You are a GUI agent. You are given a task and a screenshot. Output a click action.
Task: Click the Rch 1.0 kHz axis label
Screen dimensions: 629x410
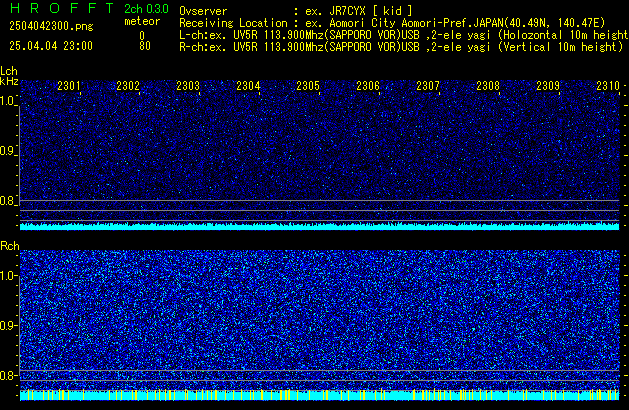[x=8, y=276]
